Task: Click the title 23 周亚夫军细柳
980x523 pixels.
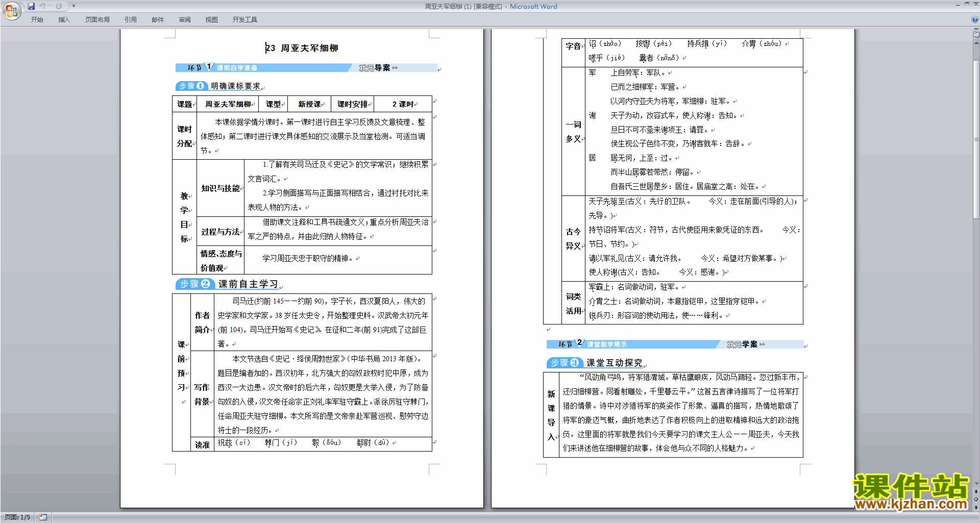Action: (302, 48)
